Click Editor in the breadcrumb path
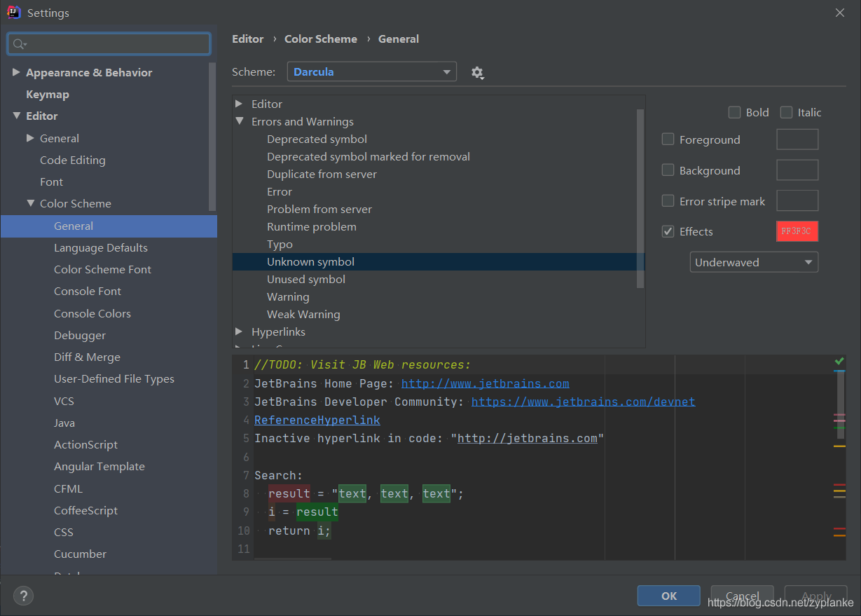This screenshot has width=861, height=616. click(248, 39)
